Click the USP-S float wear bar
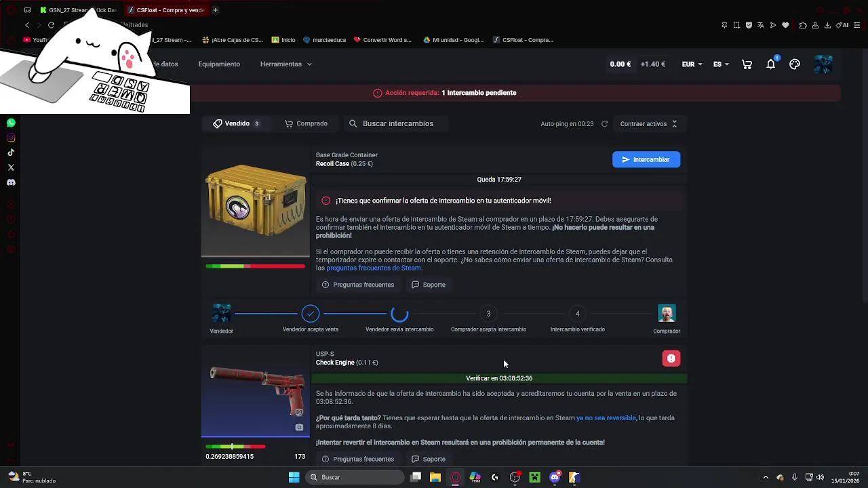The height and width of the screenshot is (488, 868). 235,447
